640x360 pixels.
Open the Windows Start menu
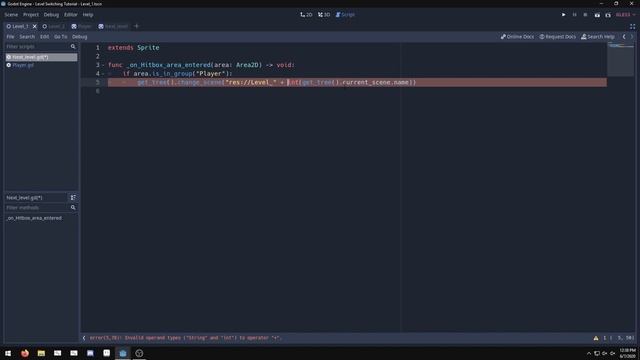pos(8,353)
